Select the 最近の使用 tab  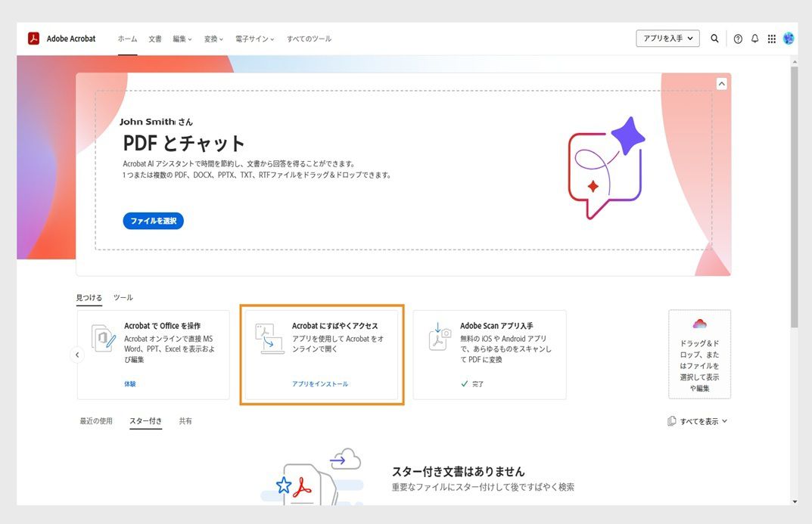coord(95,420)
